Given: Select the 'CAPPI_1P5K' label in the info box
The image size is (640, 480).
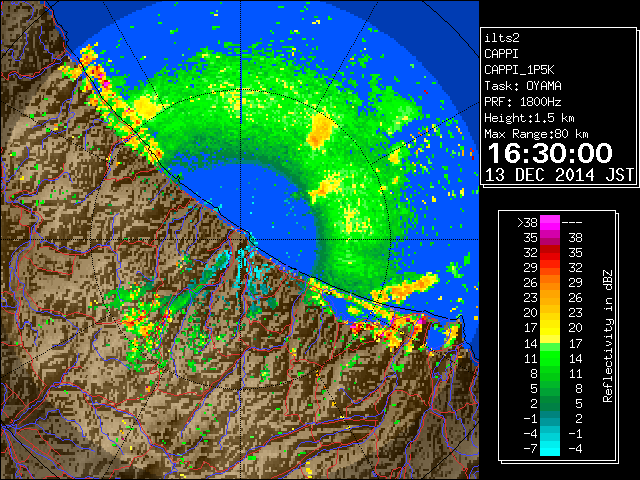Looking at the screenshot, I should click(519, 70).
